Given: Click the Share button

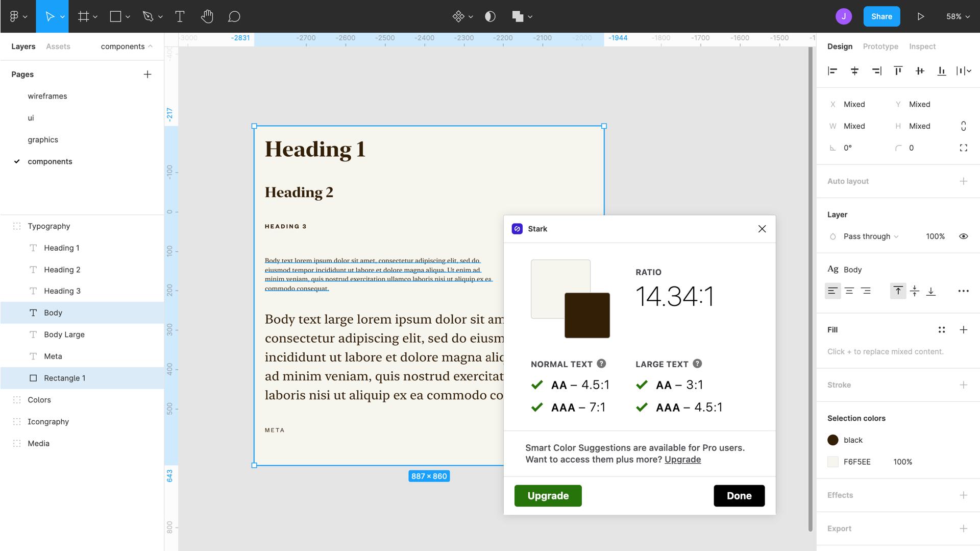Looking at the screenshot, I should (x=881, y=16).
